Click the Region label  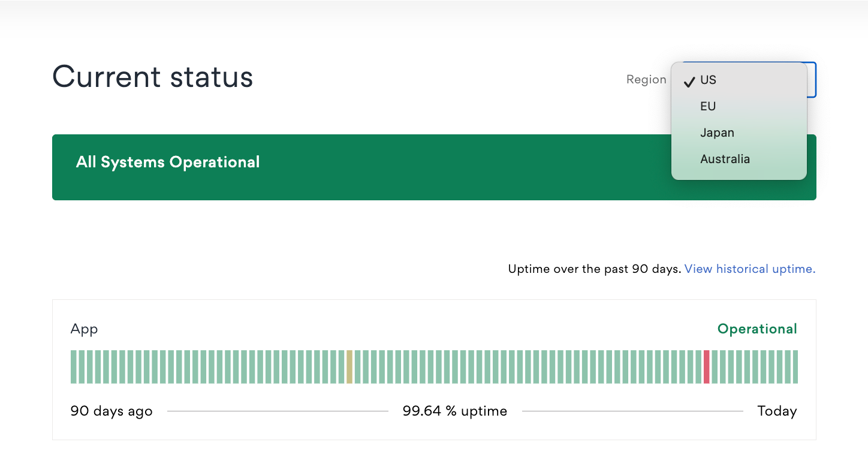pos(646,79)
